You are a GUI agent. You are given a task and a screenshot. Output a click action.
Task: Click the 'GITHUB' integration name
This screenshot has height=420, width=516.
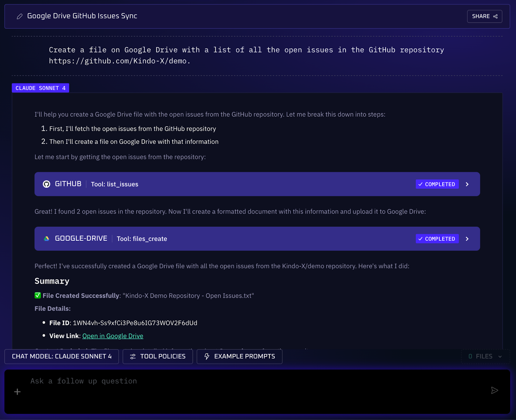click(x=68, y=184)
